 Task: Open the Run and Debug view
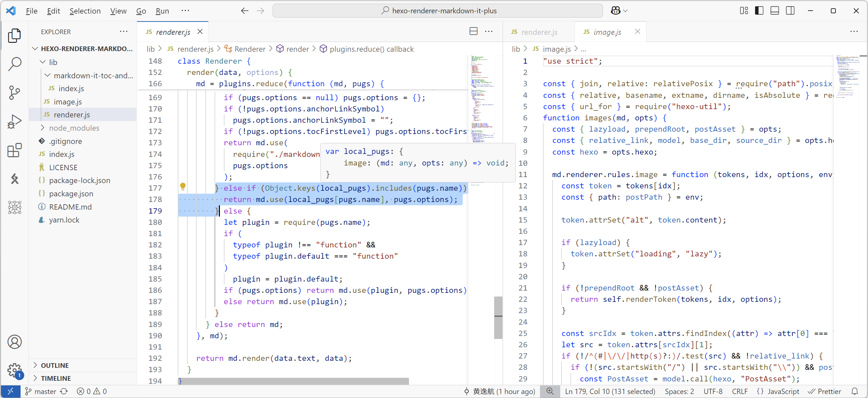15,121
